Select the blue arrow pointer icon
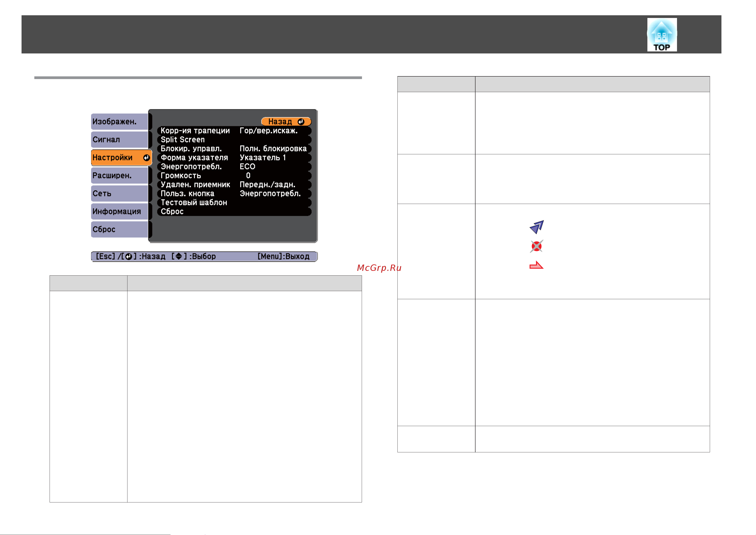756x535 pixels. (536, 227)
